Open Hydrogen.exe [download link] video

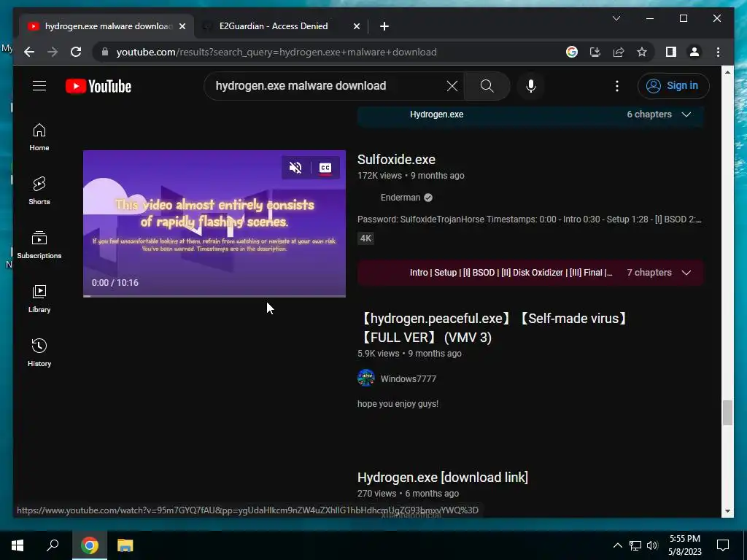point(443,478)
